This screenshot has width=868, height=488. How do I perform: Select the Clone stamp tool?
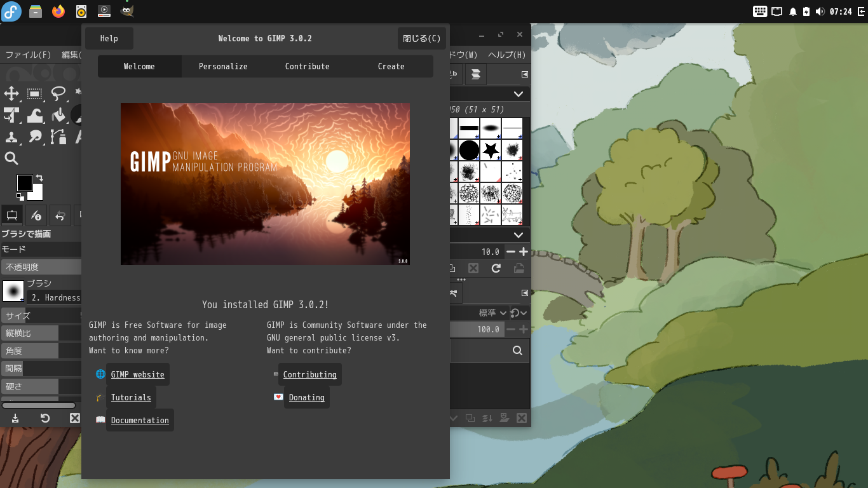click(x=11, y=136)
